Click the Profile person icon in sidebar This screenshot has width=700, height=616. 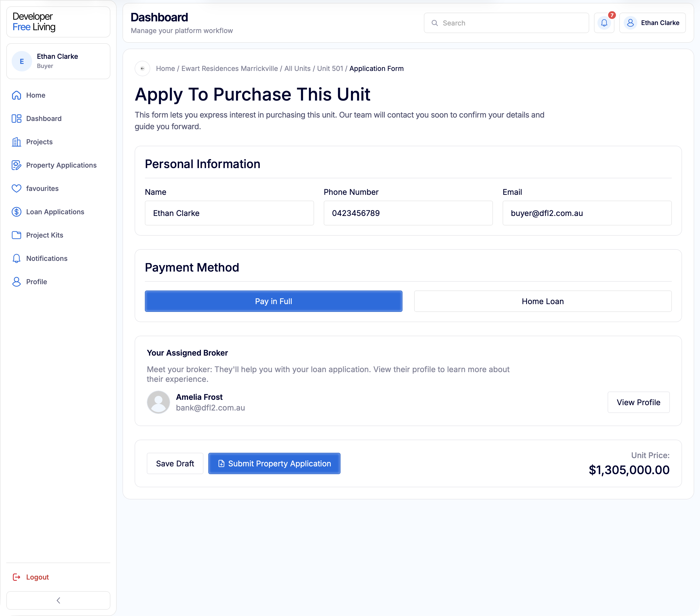(17, 282)
